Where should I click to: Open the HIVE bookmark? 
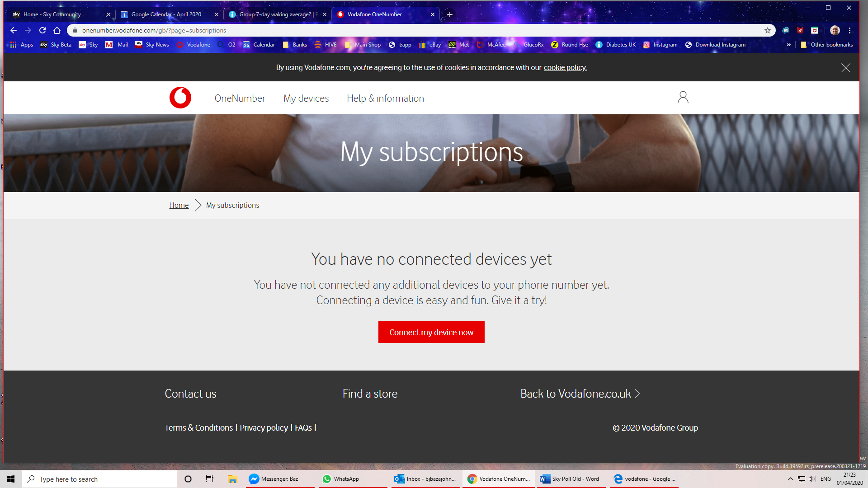[x=325, y=45]
